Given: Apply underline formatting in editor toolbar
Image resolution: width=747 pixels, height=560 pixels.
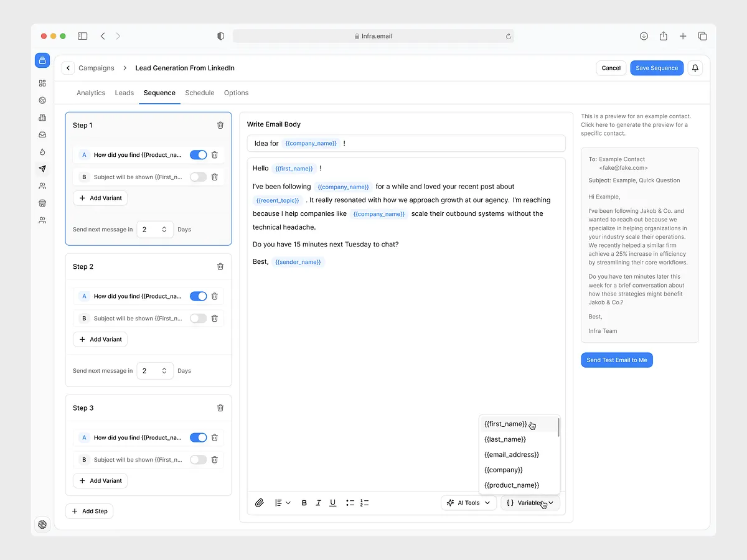Looking at the screenshot, I should click(333, 503).
